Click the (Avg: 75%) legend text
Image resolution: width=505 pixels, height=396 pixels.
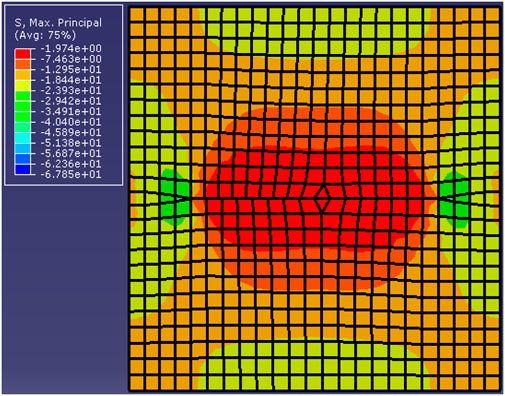click(x=45, y=35)
